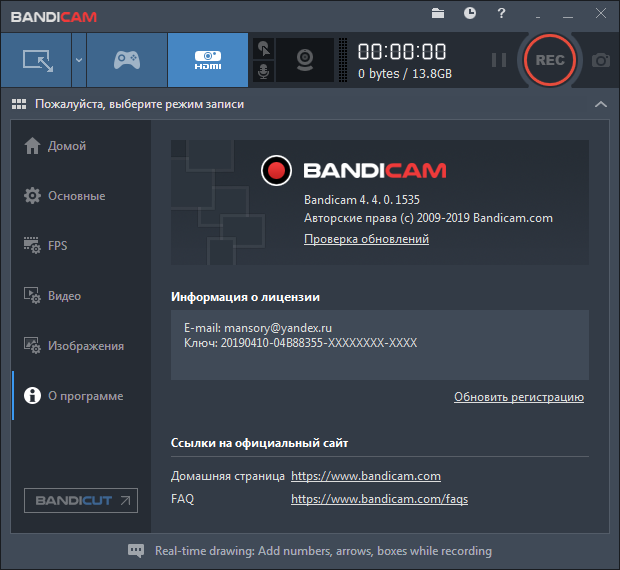Click the pause recording button
The image size is (620, 570).
pyautogui.click(x=499, y=60)
